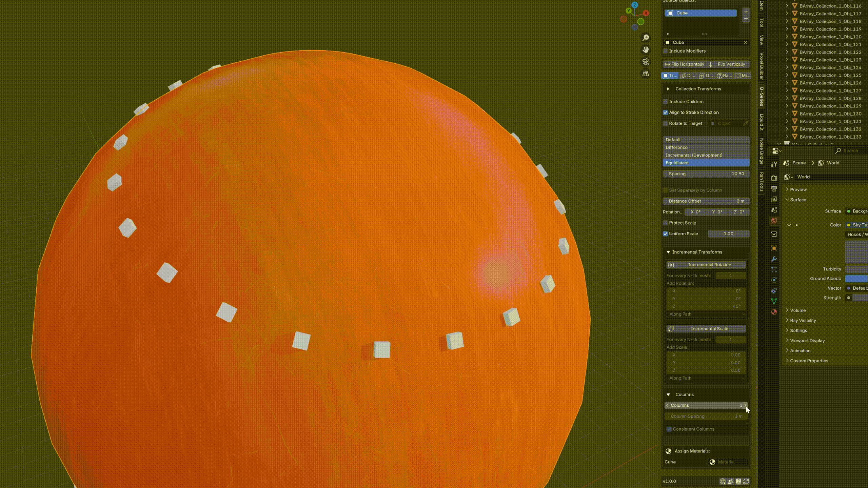Image resolution: width=868 pixels, height=488 pixels.
Task: Add source object with plus button
Action: 746,11
